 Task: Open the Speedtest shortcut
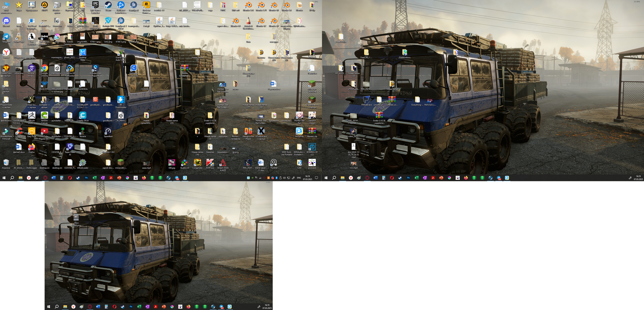pos(108,133)
